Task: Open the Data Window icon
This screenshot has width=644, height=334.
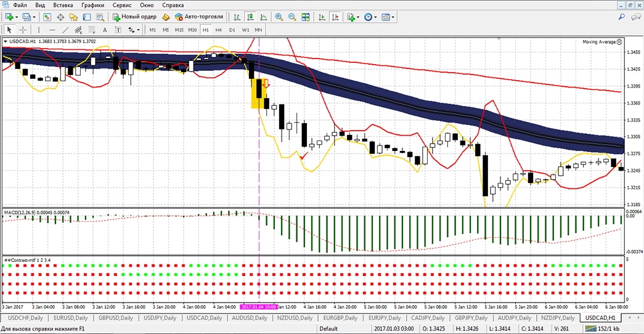Action: click(x=60, y=17)
